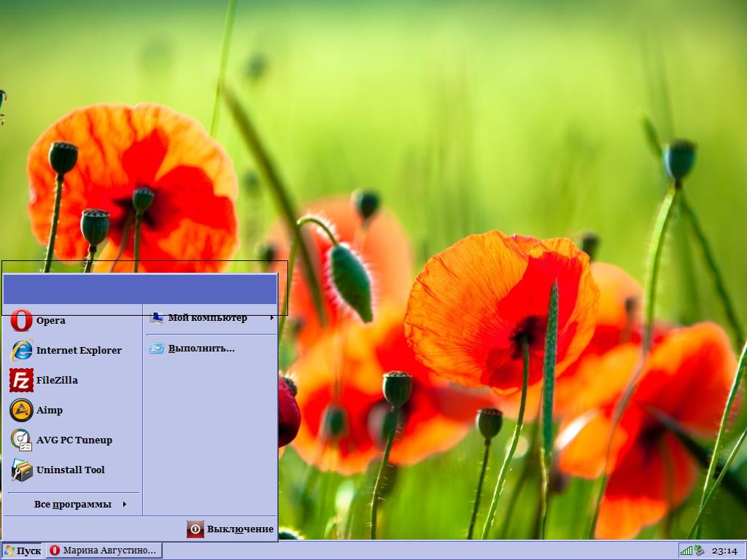Screen dimensions: 747x560
Task: Select the Opera text label
Action: click(51, 321)
